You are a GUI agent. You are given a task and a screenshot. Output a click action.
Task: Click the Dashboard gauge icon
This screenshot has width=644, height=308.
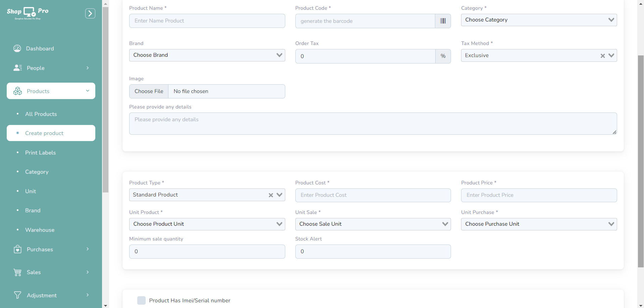[x=17, y=48]
